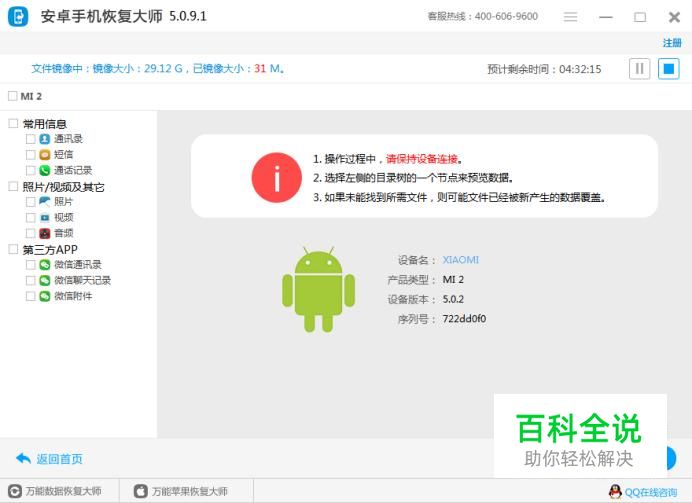692x503 pixels.
Task: Click the 注册 register link
Action: coord(672,43)
